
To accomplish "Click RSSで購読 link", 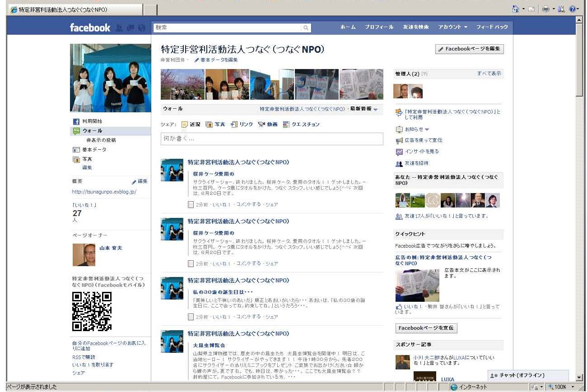I will click(x=84, y=357).
